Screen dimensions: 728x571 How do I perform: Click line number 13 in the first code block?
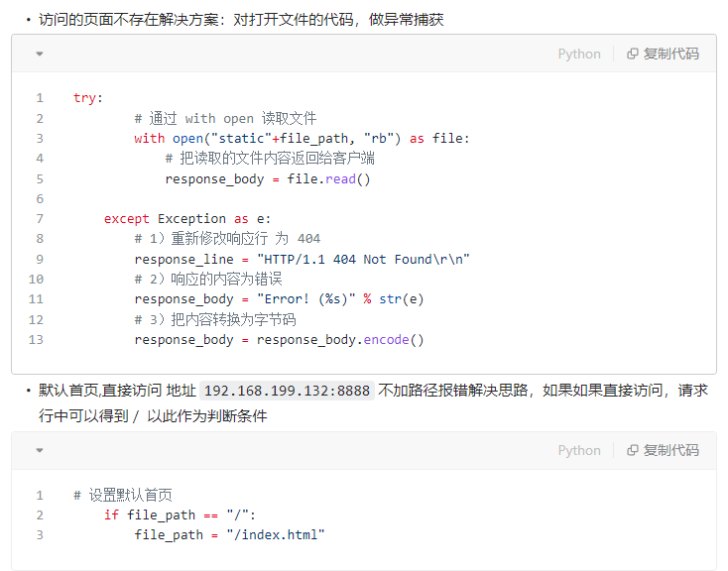36,340
